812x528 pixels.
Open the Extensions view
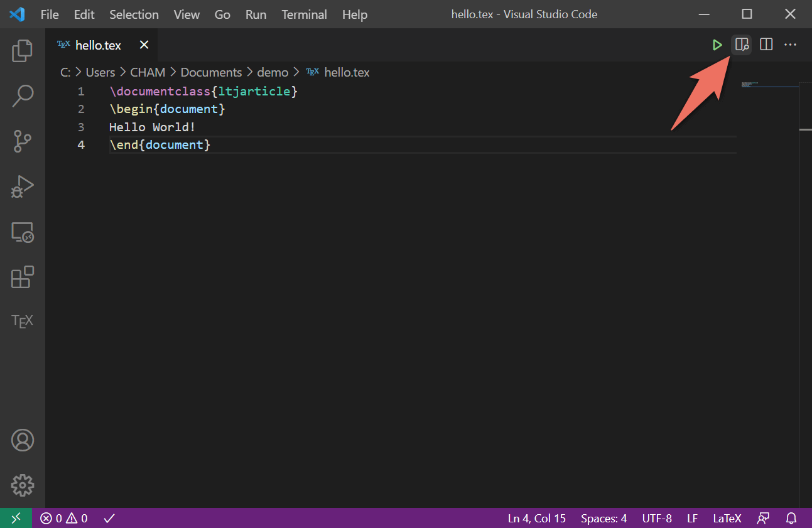coord(23,277)
